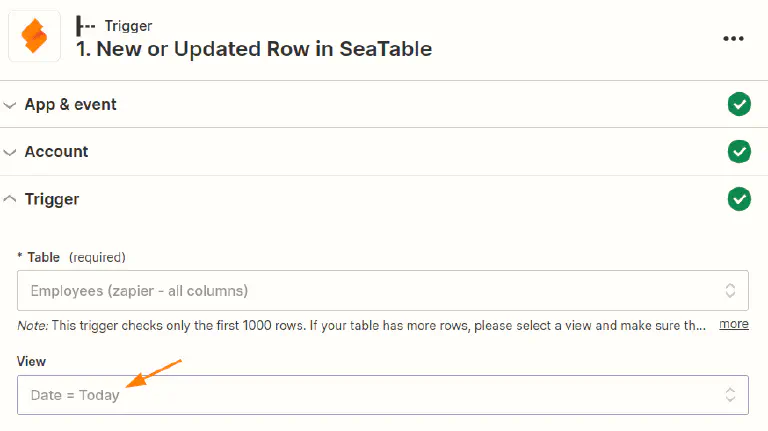Click the SeaTable app logo icon
Screen dimensions: 768x431
pos(35,38)
